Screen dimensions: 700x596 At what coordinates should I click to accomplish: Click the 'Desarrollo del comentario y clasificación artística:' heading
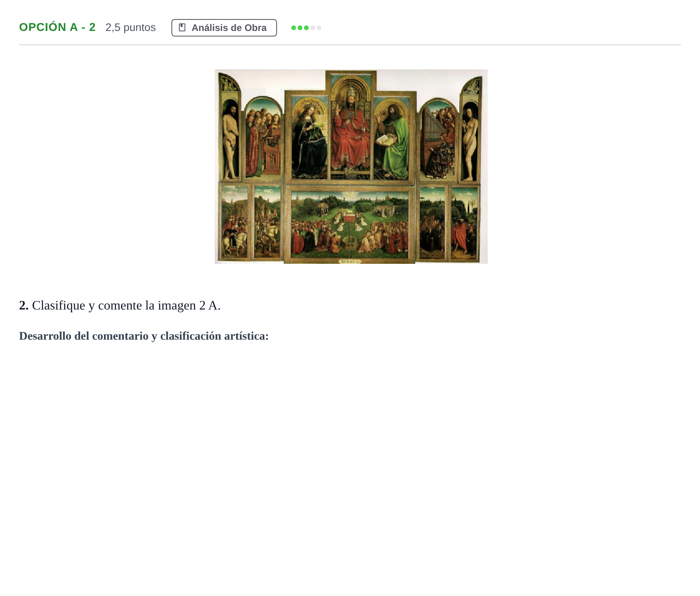click(x=144, y=336)
